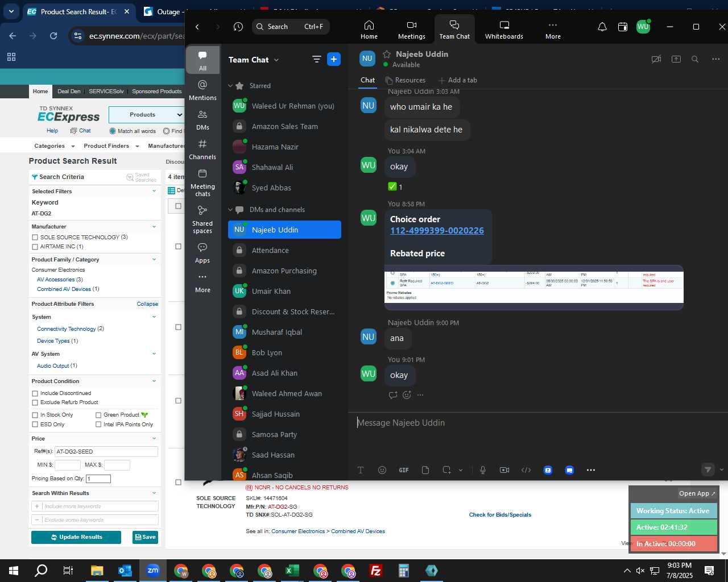
Task: Star the Najeeb Uddin contact
Action: click(387, 54)
